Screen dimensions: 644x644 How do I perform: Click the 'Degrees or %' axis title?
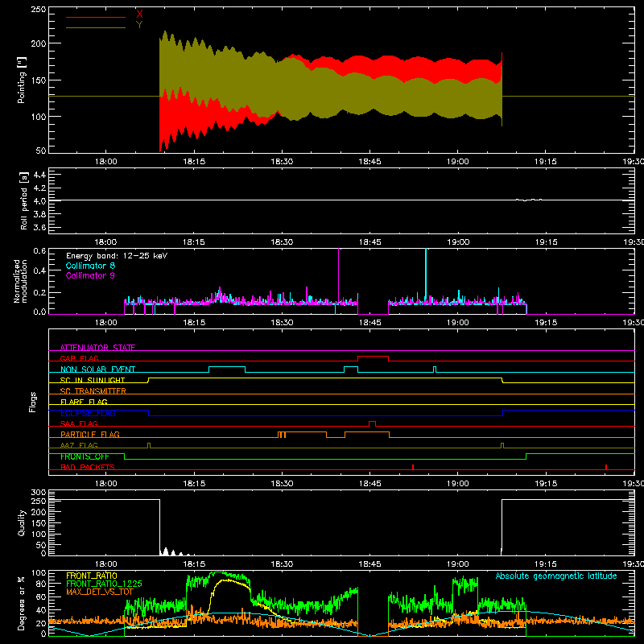[22, 604]
